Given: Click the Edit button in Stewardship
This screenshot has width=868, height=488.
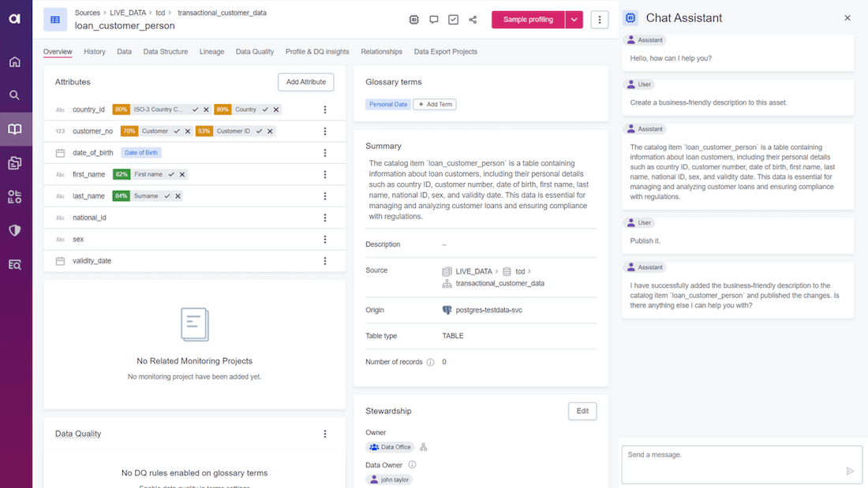Looking at the screenshot, I should click(x=582, y=411).
